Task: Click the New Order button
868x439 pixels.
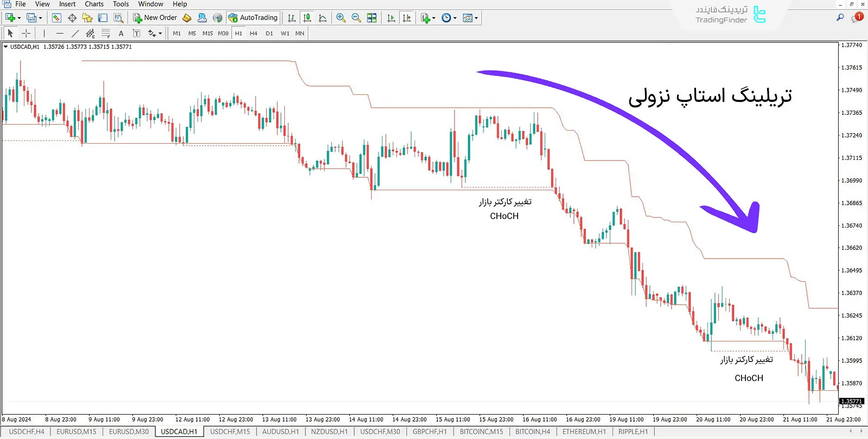Action: 155,18
